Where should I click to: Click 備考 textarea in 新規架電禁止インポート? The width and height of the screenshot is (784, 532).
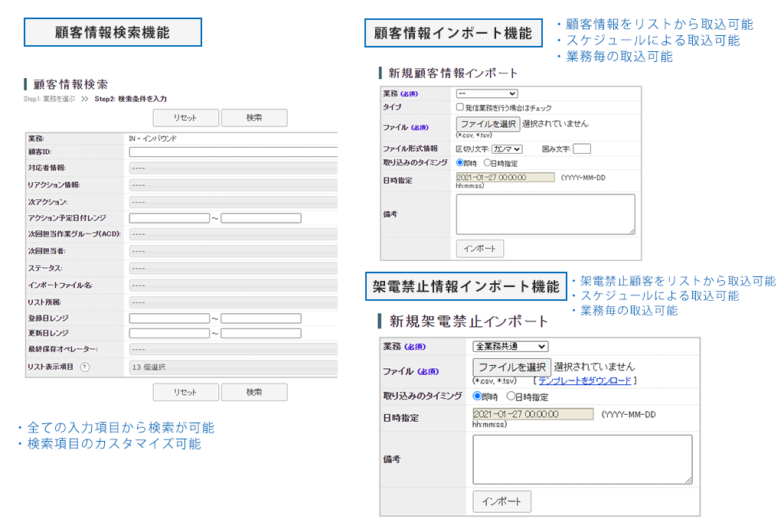point(583,459)
